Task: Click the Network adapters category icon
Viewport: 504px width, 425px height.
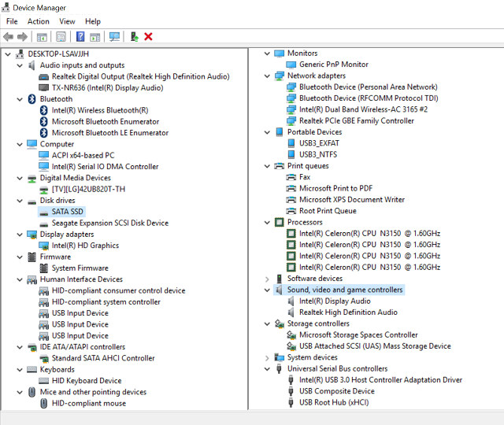Action: click(x=280, y=76)
